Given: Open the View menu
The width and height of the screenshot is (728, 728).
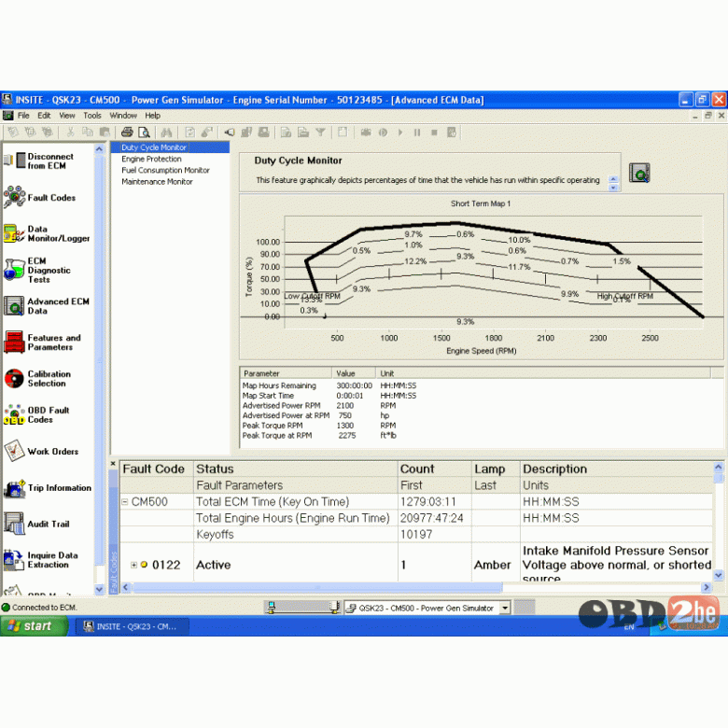Looking at the screenshot, I should [67, 116].
